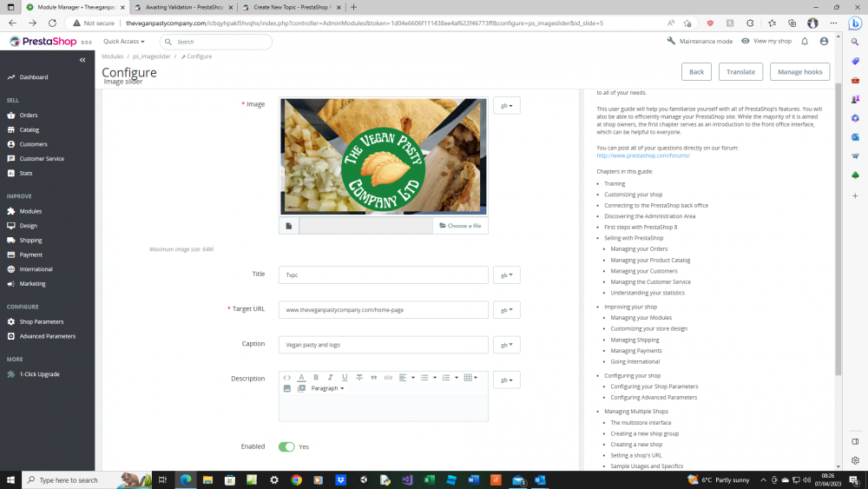Click the Caption input field
Viewport: 868px width, 489px height.
click(383, 345)
